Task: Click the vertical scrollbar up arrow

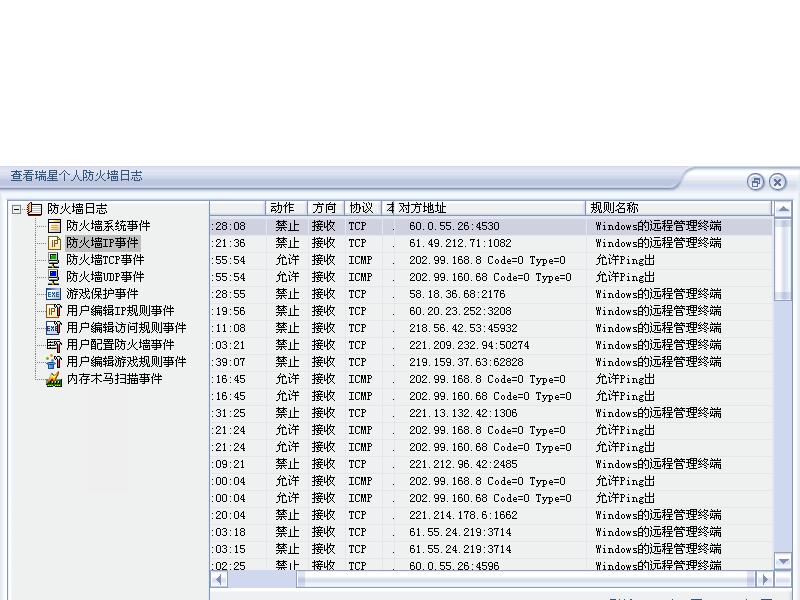Action: click(783, 209)
